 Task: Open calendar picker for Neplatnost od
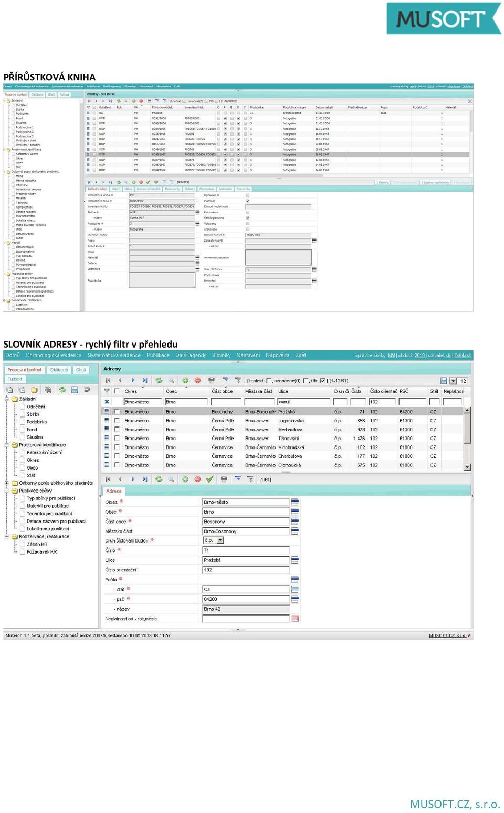point(295,619)
